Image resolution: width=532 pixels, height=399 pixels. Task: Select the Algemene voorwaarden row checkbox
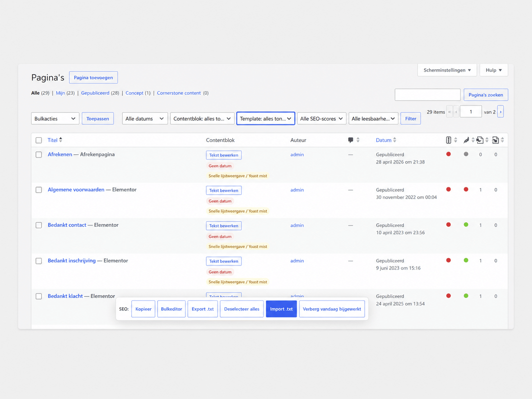(39, 190)
